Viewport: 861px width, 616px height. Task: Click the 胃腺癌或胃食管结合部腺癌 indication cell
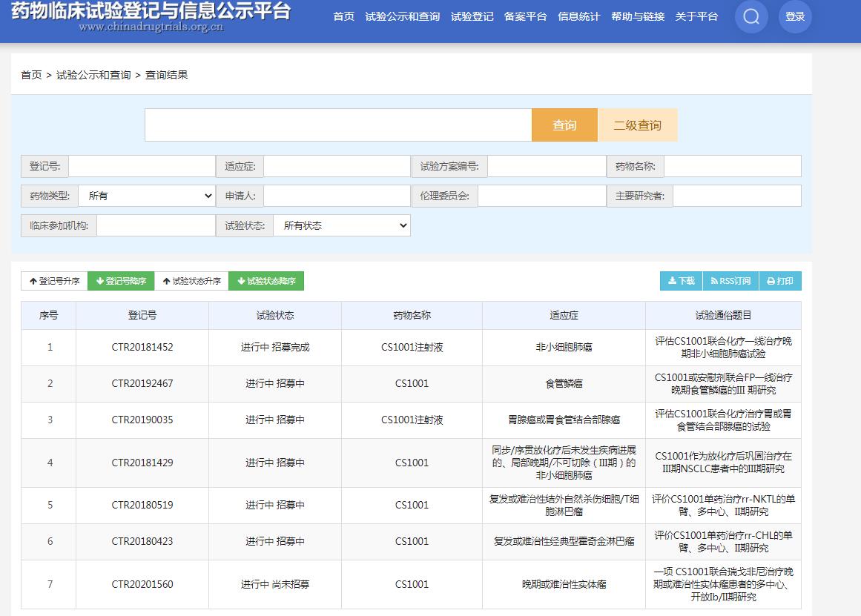564,420
